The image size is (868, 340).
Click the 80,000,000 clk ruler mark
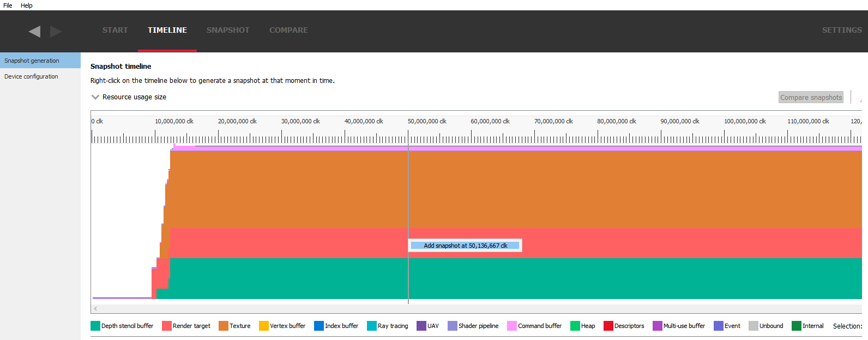pyautogui.click(x=616, y=122)
